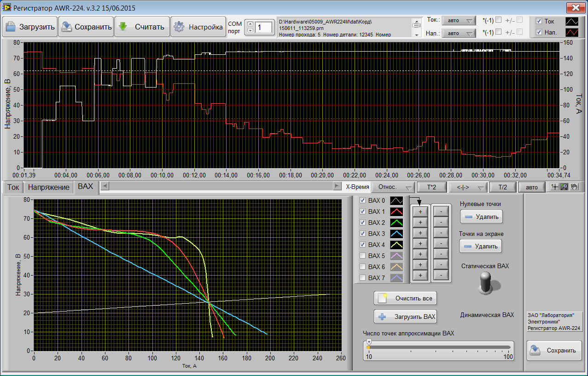Click the Считать green download arrow icon
Screen dimensions: 588x376
(x=123, y=27)
